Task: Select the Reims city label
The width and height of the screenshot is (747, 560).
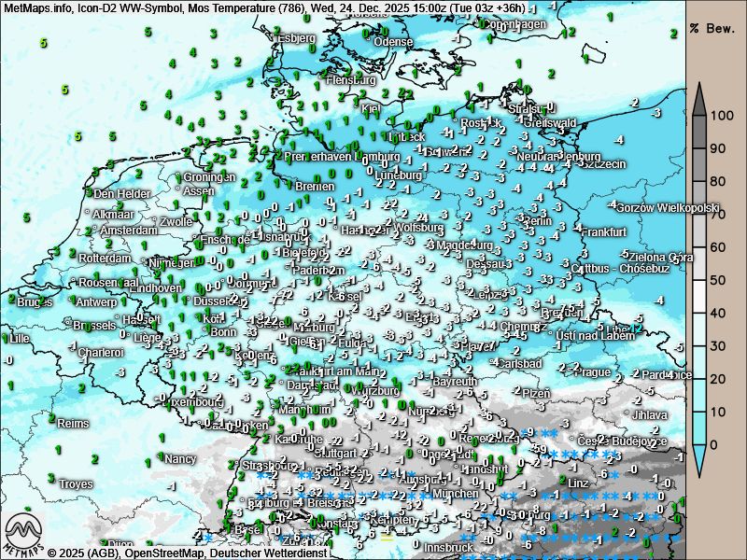Action: coord(74,423)
